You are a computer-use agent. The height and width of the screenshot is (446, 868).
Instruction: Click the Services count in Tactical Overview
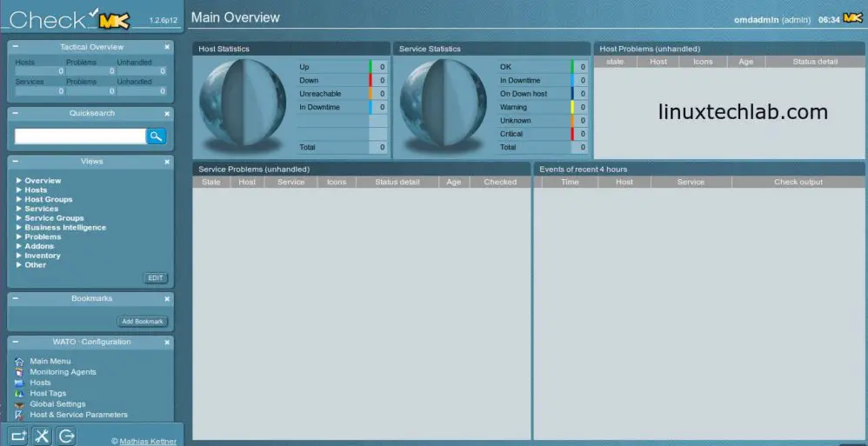pos(40,90)
